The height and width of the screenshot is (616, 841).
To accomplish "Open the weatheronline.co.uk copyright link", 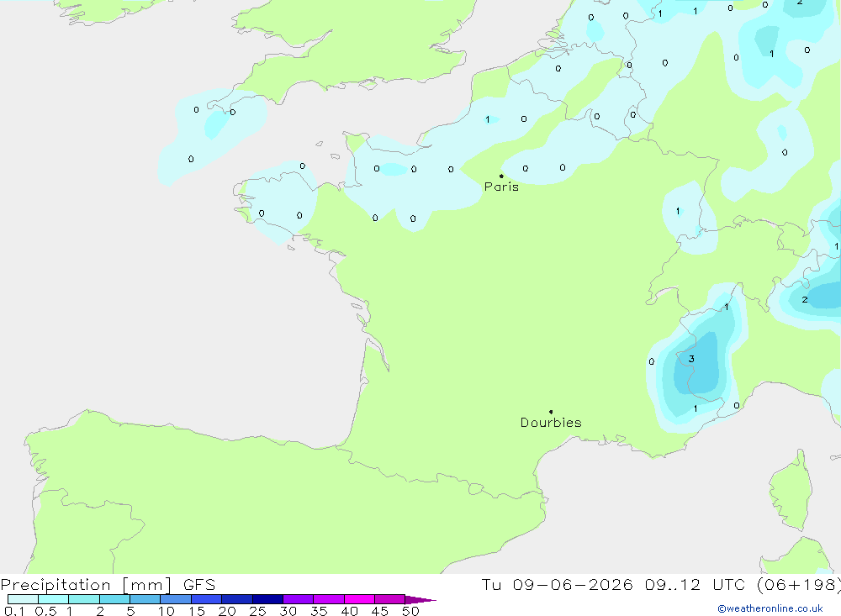I will 770,608.
